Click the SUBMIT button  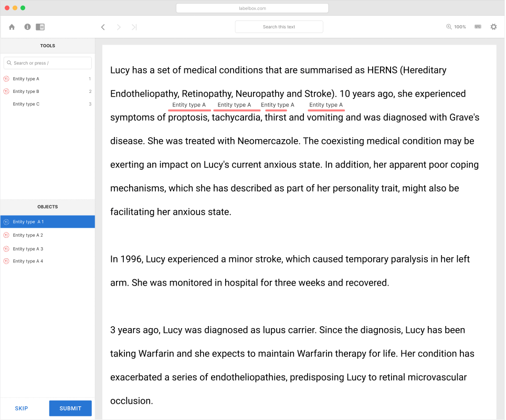click(x=70, y=408)
